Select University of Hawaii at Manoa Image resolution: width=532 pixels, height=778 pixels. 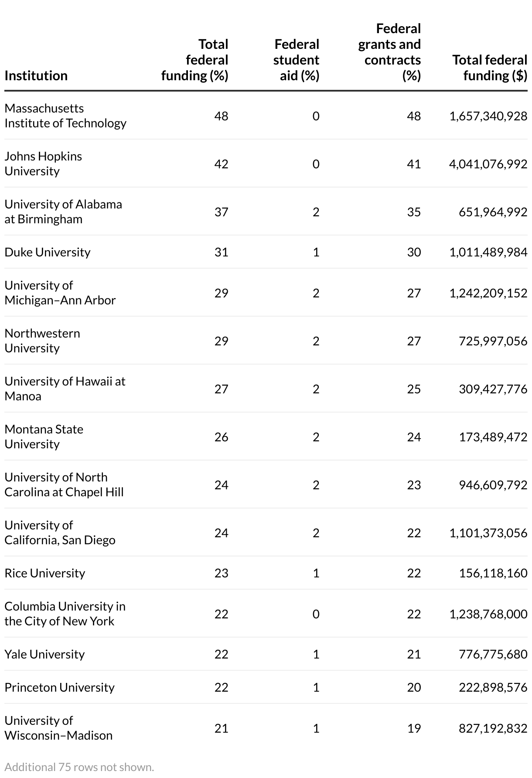coord(65,389)
